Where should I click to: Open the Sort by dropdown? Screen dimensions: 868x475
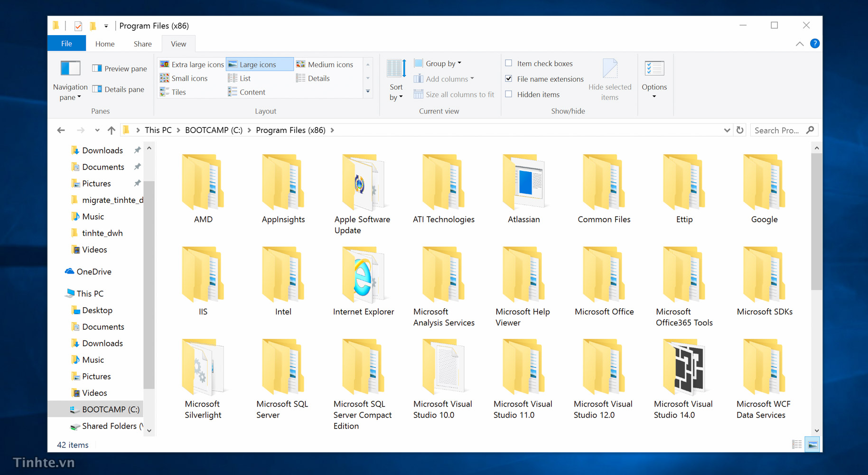click(x=396, y=80)
